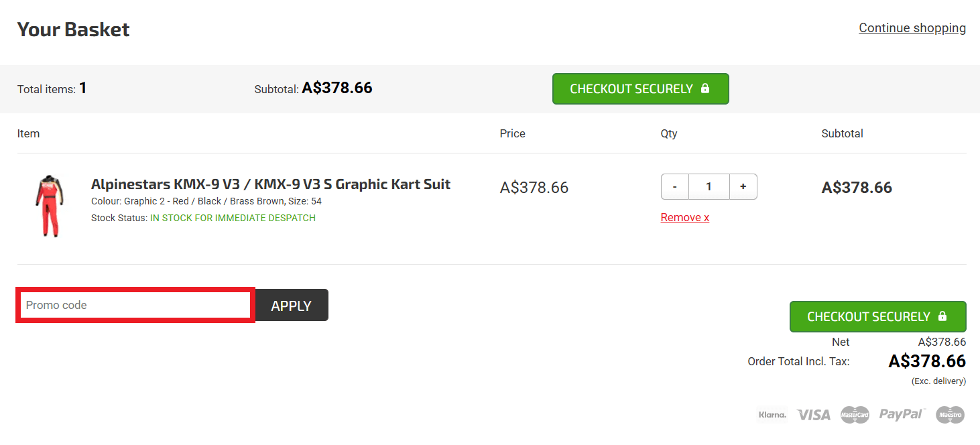
Task: Click the Price column header
Action: click(512, 133)
